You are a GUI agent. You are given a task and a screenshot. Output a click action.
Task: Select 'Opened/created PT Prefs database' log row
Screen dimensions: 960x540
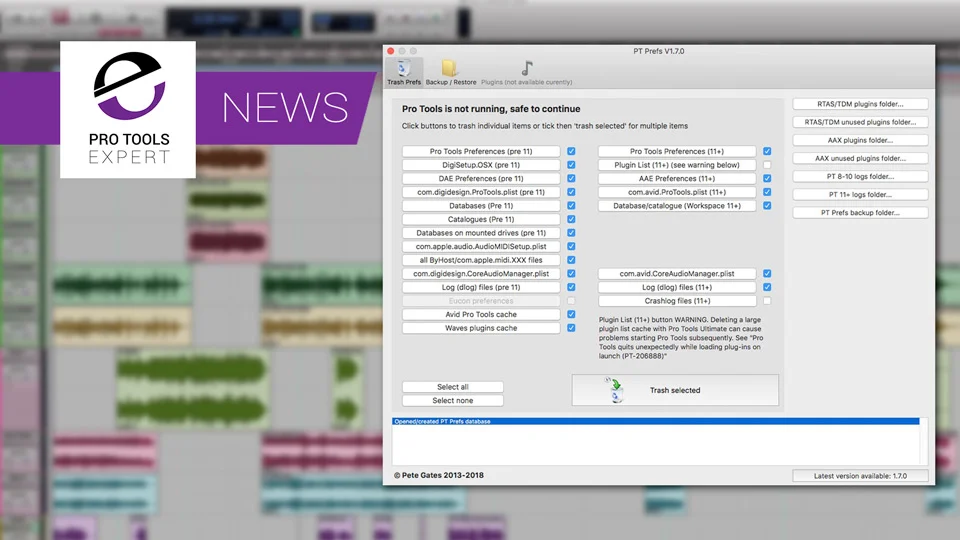pos(656,421)
